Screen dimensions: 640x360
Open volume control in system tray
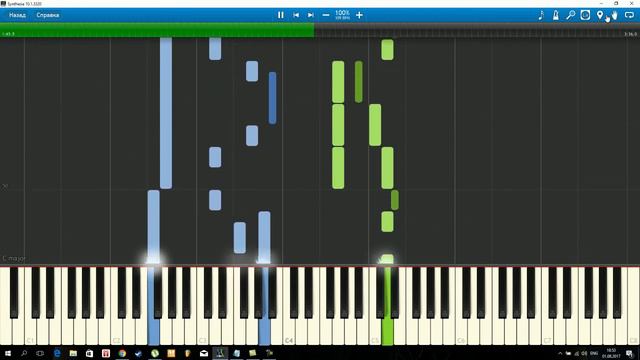click(x=584, y=353)
